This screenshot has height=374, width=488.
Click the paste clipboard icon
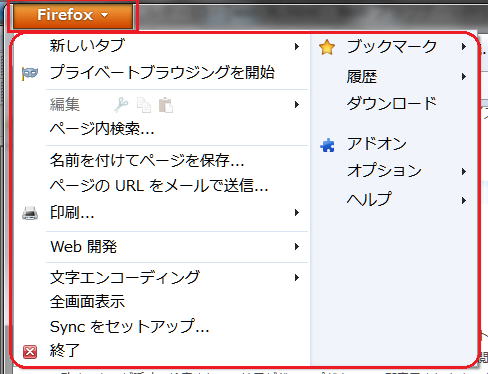point(166,105)
